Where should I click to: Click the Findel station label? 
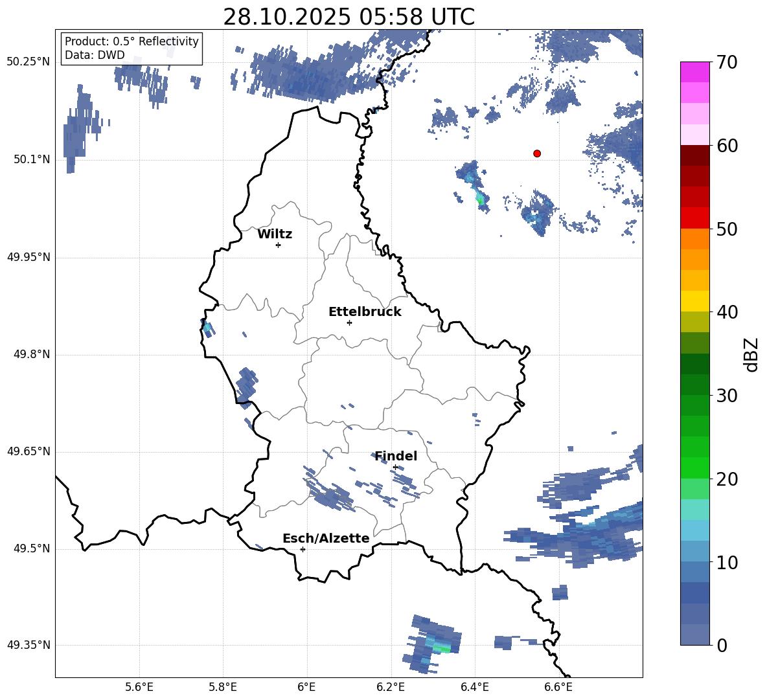point(396,456)
